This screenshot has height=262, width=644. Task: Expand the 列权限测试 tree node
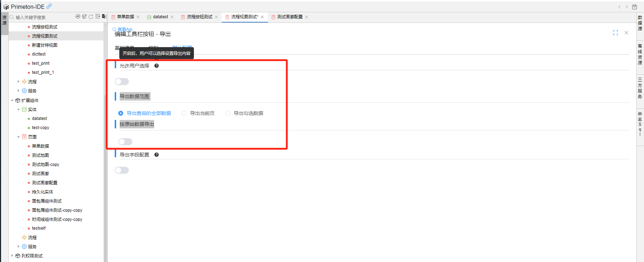coord(12,256)
